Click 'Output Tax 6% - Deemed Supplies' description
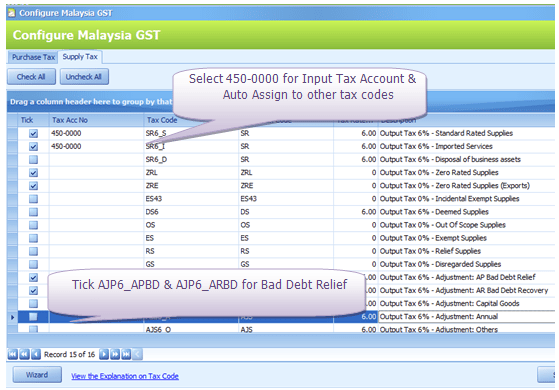The height and width of the screenshot is (390, 559). 434,212
